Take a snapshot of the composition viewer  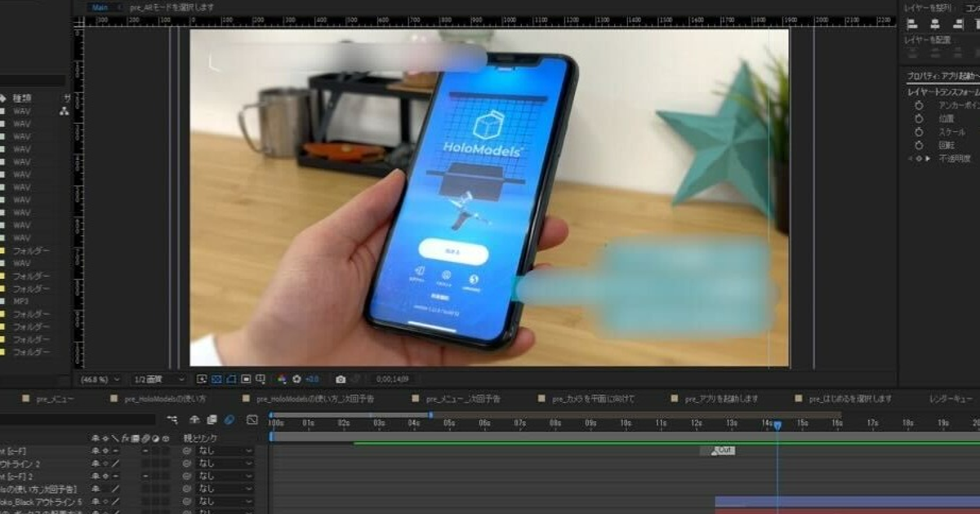pos(340,379)
